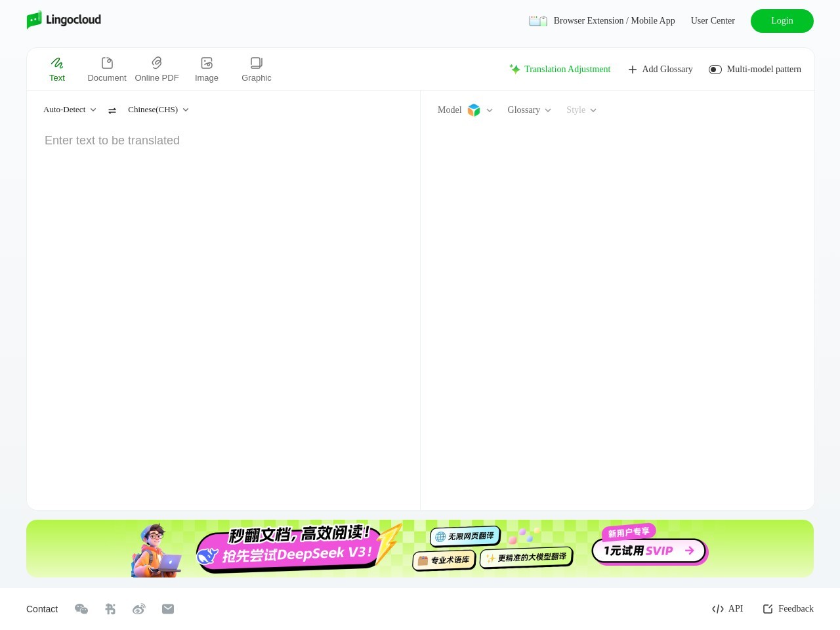Click the Translation Adjustment sparkle icon
840x630 pixels.
pos(514,69)
